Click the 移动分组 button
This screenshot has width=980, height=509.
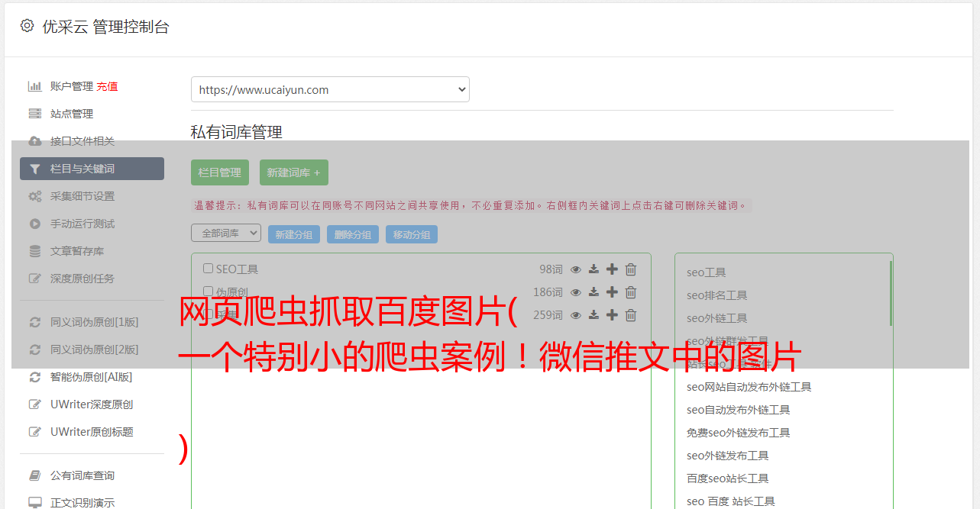[x=412, y=234]
